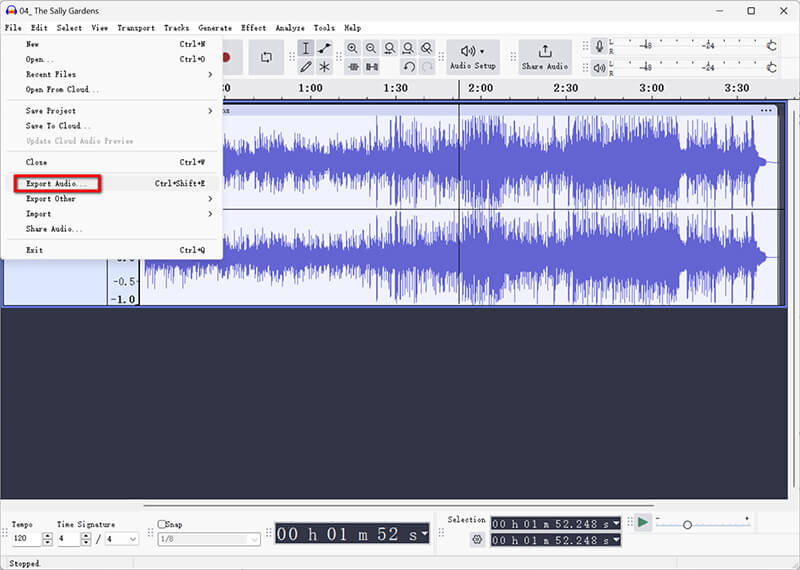Click the Tempo spinner arrows
Screen dimensions: 800x570
pyautogui.click(x=47, y=539)
